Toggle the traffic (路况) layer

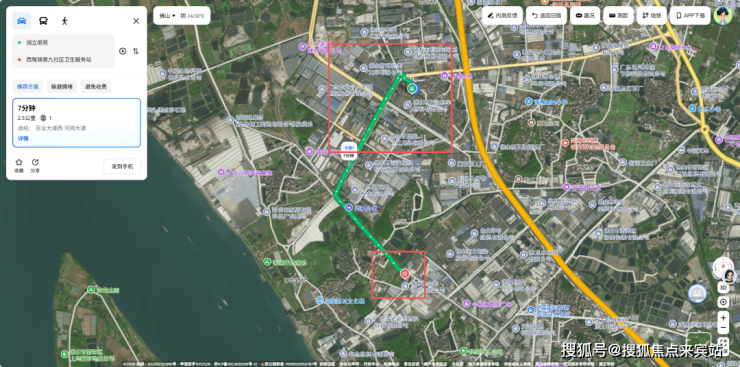pyautogui.click(x=585, y=16)
